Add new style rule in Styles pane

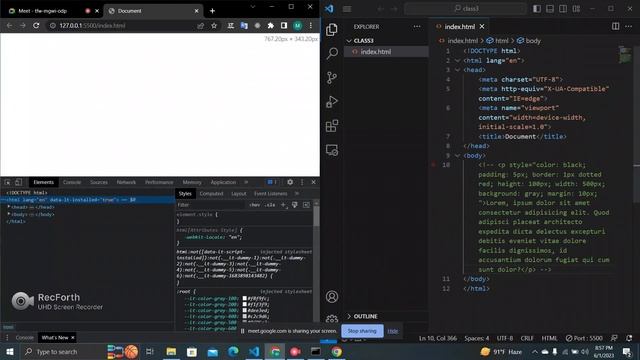pyautogui.click(x=283, y=205)
